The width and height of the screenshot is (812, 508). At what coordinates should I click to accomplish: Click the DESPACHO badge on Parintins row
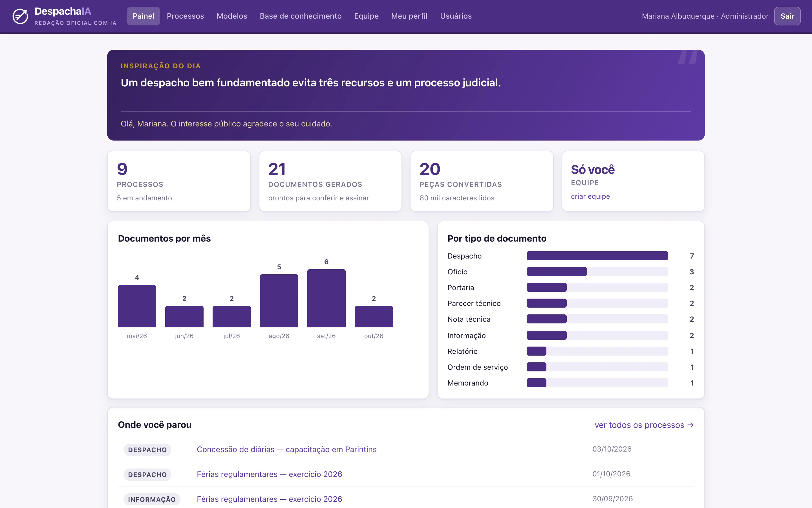[x=147, y=450]
